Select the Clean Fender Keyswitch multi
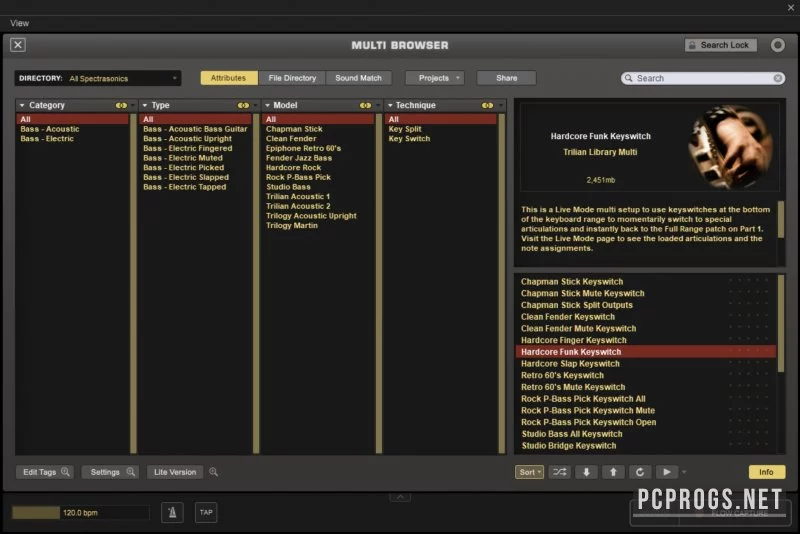 (645, 317)
